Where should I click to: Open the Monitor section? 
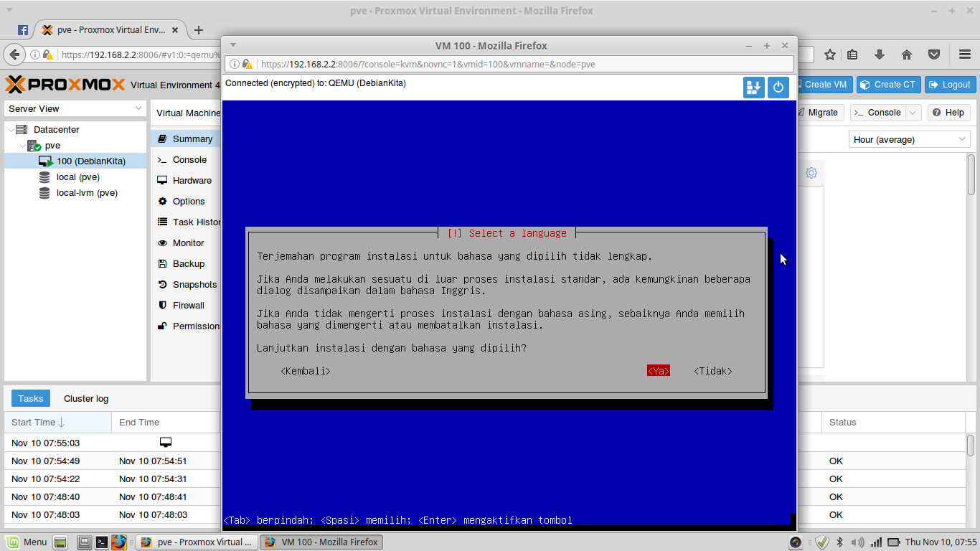pyautogui.click(x=186, y=243)
